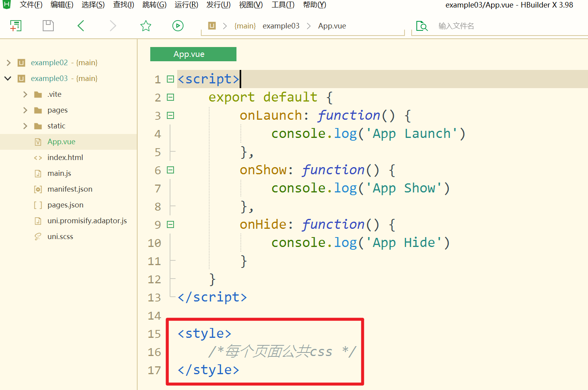The image size is (588, 390).
Task: Click the </script> tag on line 13
Action: coord(212,297)
